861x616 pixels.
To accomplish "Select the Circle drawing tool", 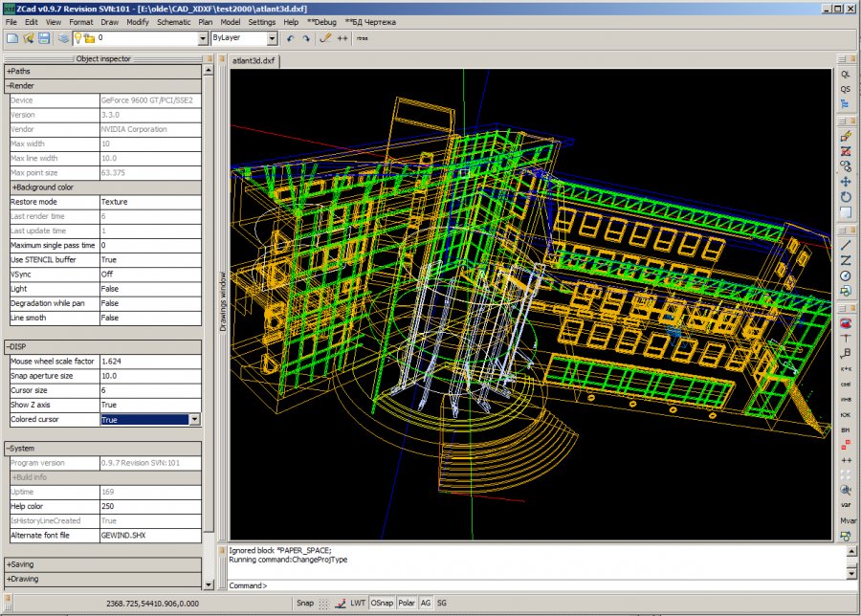I will click(x=846, y=275).
